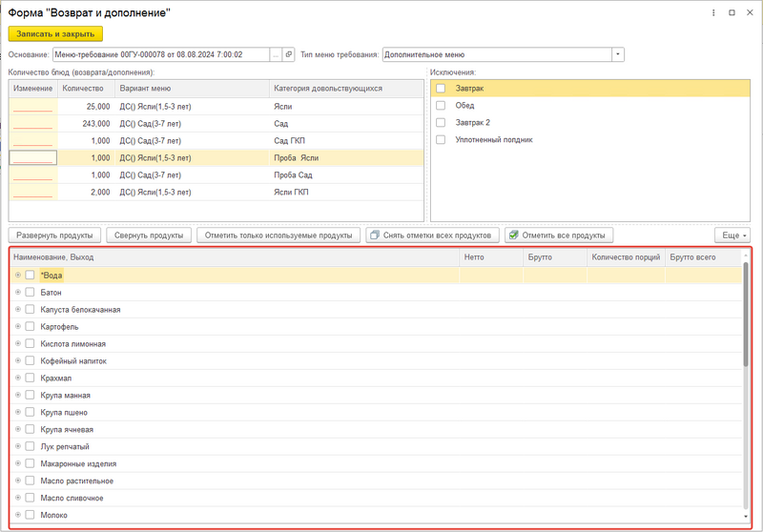Expand the Батон product row
This screenshot has height=532, width=763.
click(18, 293)
